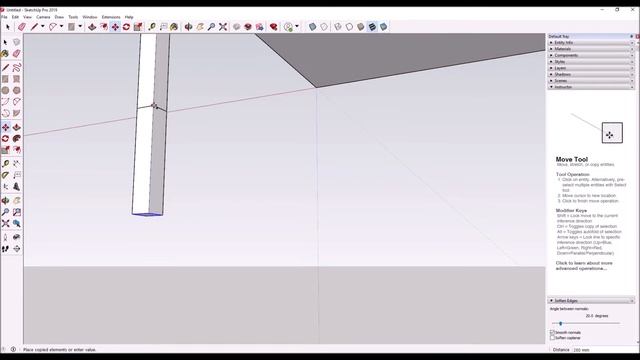The height and width of the screenshot is (360, 640).
Task: Open the Draw menu
Action: (x=59, y=17)
